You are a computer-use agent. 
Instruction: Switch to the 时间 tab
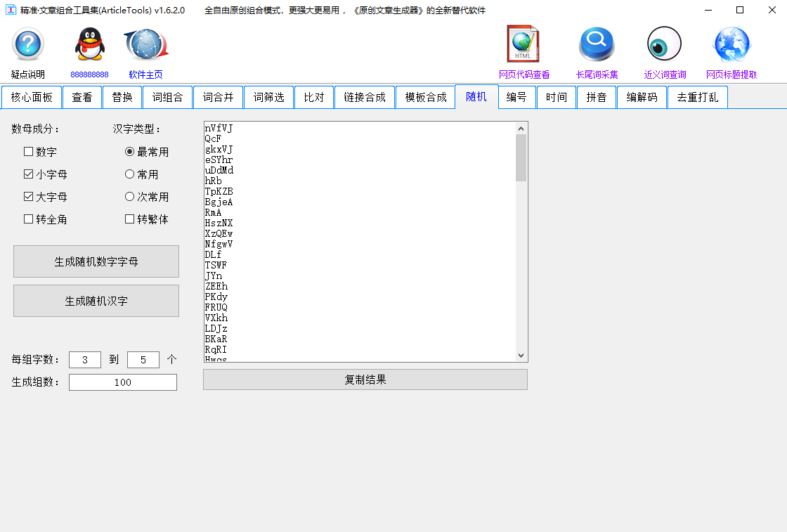coord(556,97)
